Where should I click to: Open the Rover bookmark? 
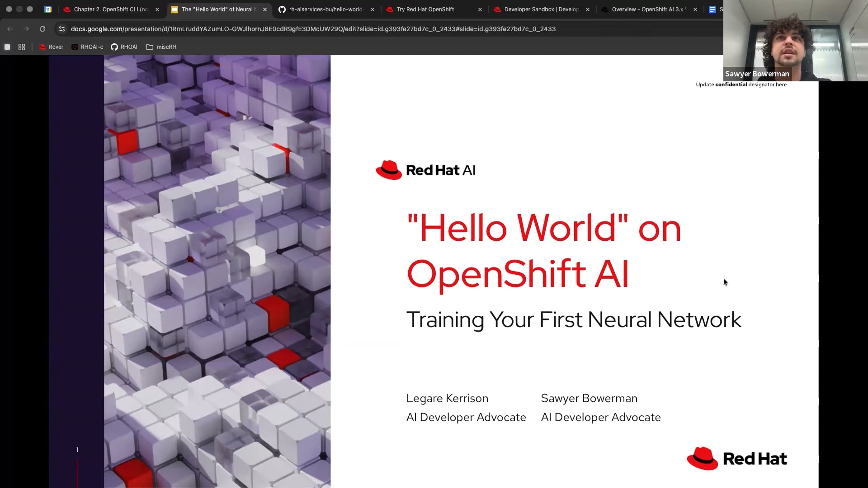51,47
